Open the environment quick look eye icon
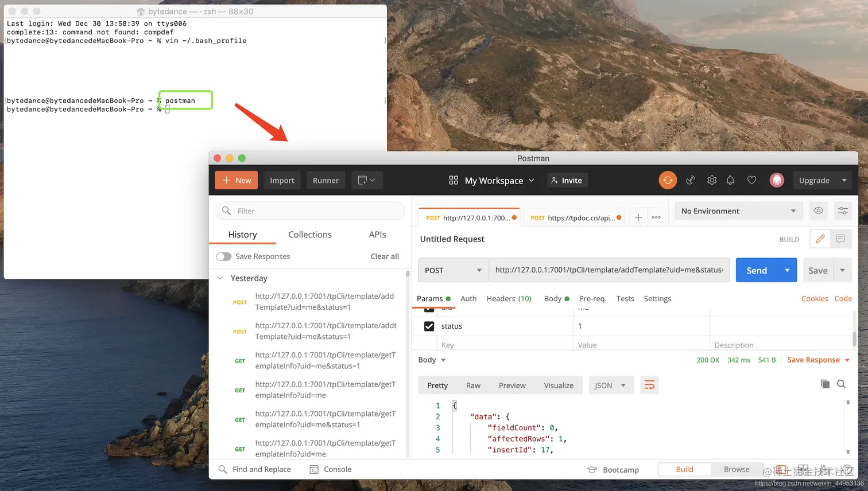The width and height of the screenshot is (868, 491). coord(819,211)
